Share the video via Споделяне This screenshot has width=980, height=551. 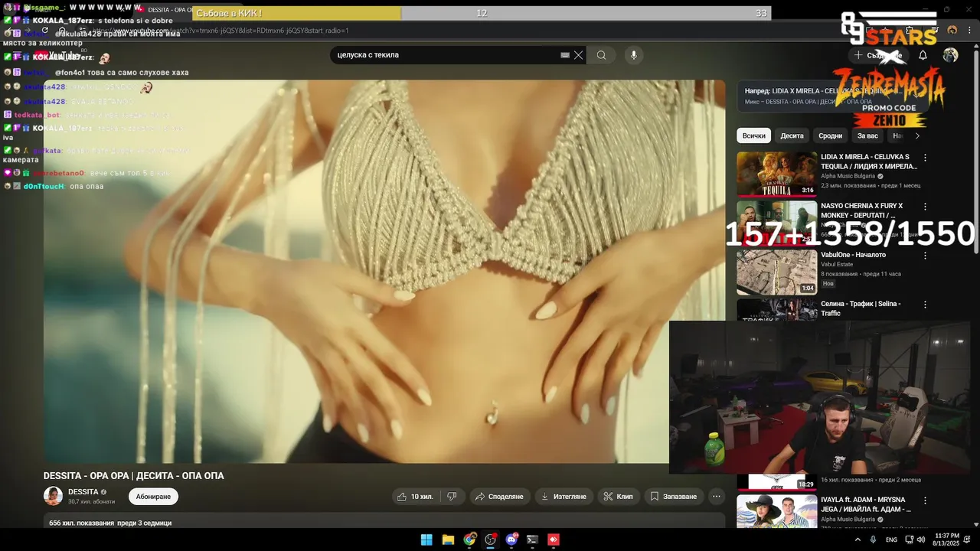[x=499, y=497]
